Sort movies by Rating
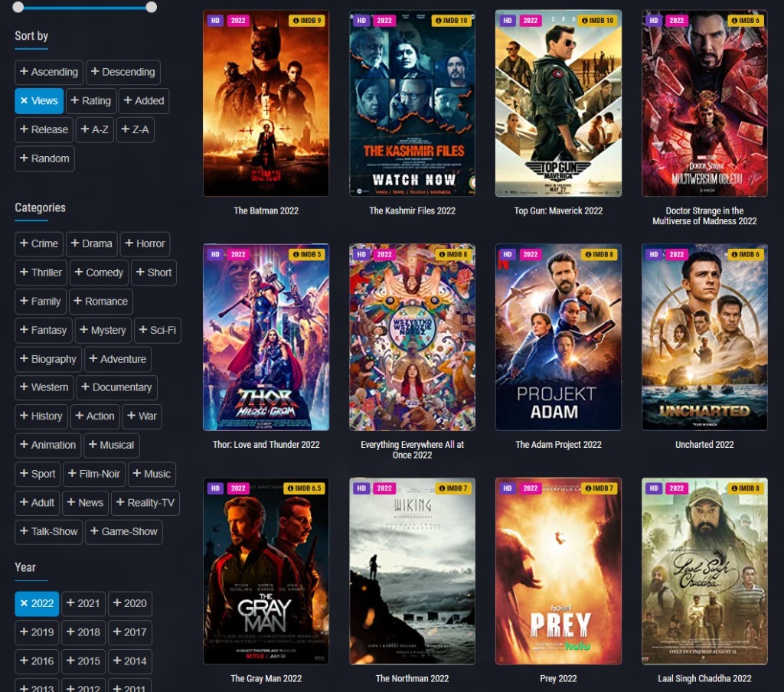This screenshot has height=692, width=784. pos(90,101)
